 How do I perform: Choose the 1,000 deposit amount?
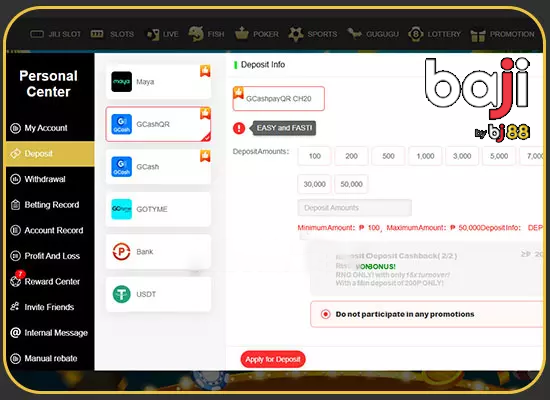(425, 156)
